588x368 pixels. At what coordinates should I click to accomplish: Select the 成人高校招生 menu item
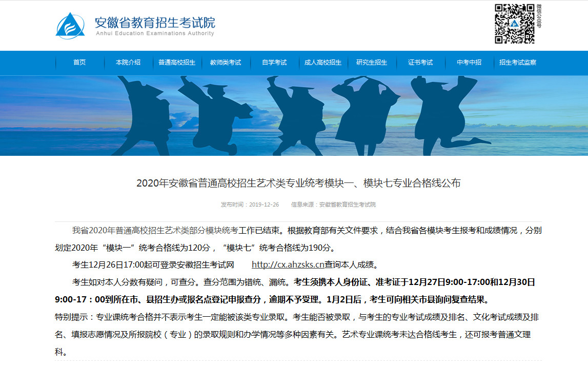tap(323, 63)
